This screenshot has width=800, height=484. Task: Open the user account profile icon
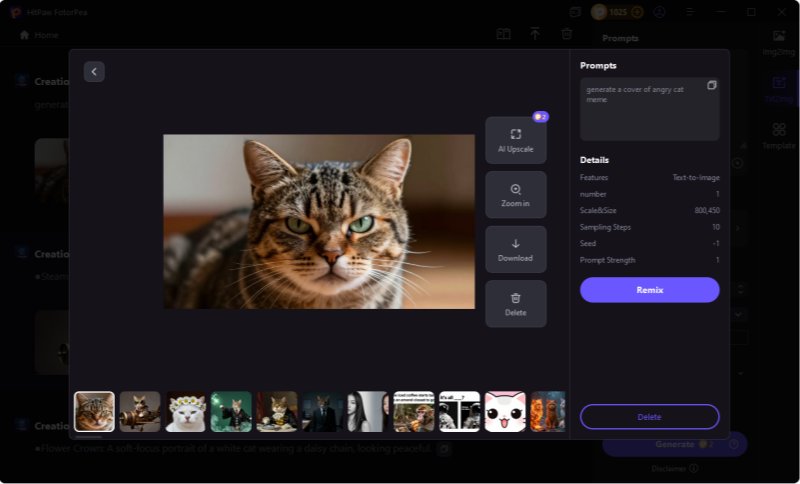pyautogui.click(x=659, y=12)
